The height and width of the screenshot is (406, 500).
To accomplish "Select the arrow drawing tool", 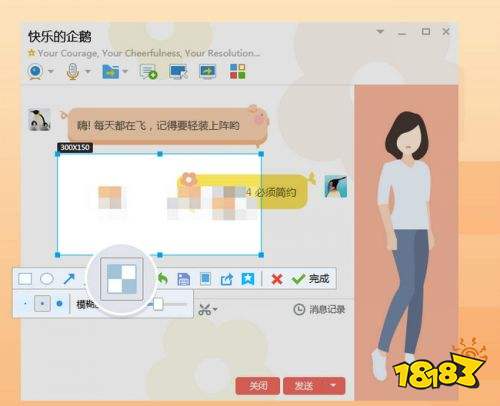I will coord(69,279).
